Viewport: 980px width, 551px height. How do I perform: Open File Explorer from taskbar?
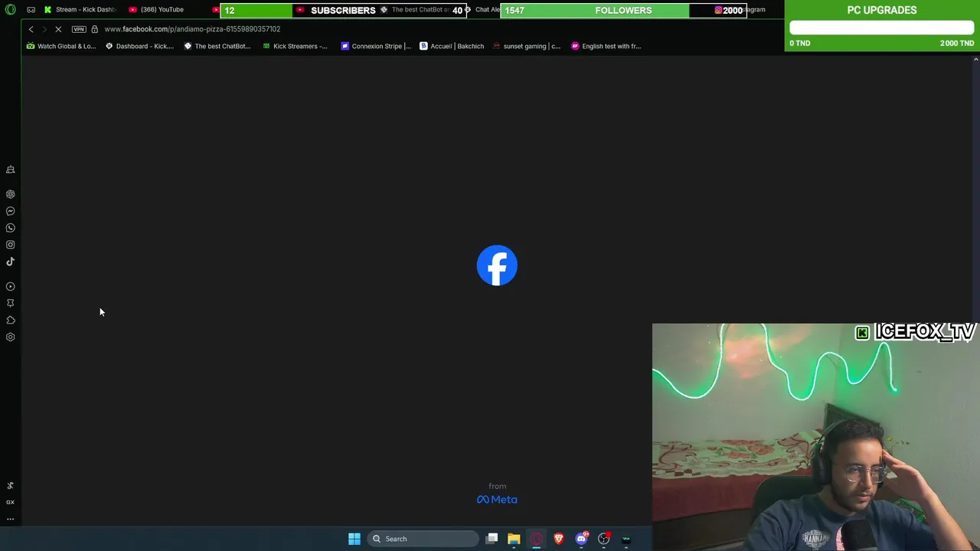pos(514,539)
